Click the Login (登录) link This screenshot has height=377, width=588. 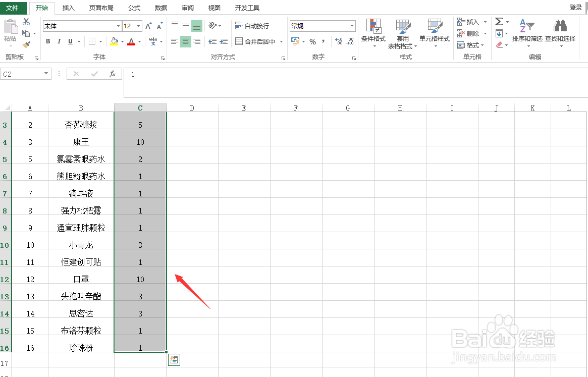[x=575, y=8]
